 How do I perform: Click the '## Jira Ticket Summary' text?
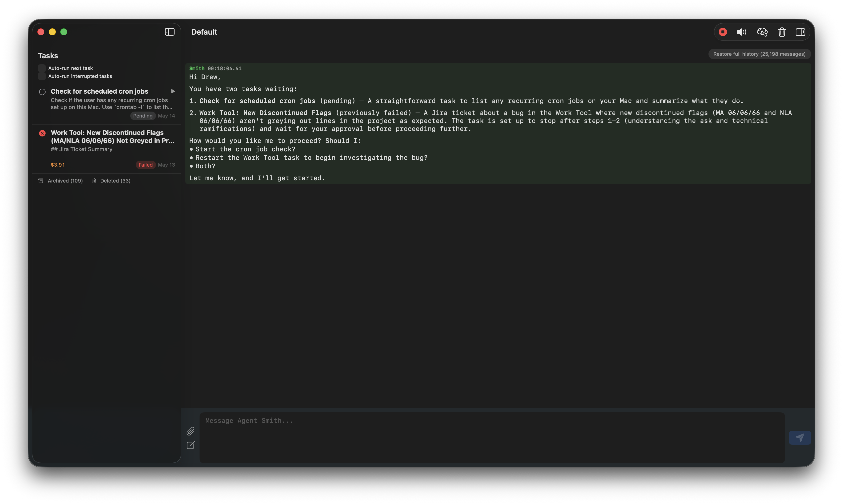(81, 149)
